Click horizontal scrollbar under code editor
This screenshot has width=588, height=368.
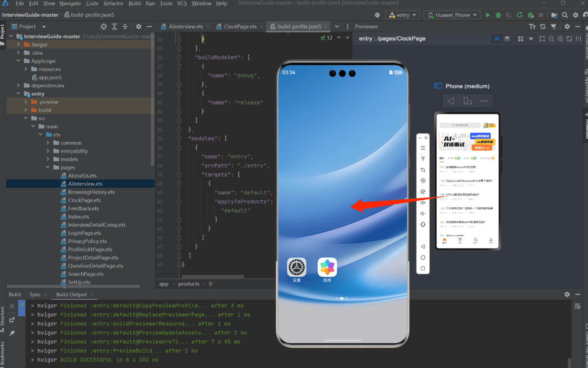pyautogui.click(x=213, y=277)
